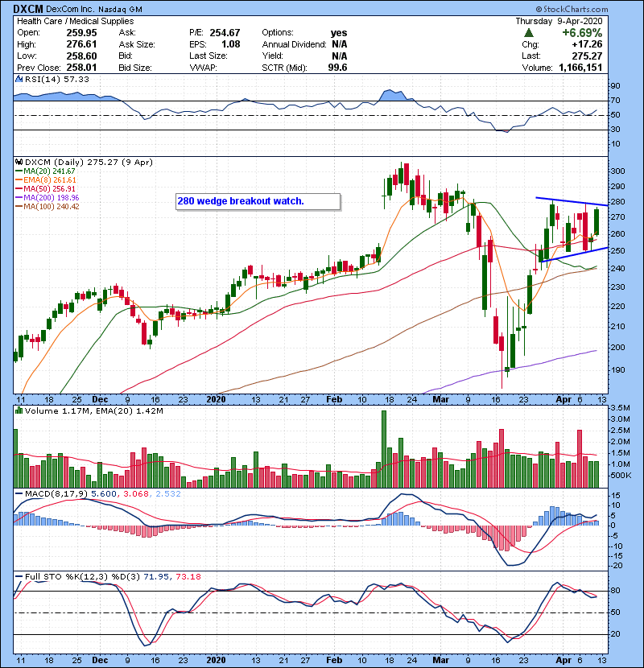The width and height of the screenshot is (644, 668).
Task: Click the Mar label on date axis
Action: (440, 399)
